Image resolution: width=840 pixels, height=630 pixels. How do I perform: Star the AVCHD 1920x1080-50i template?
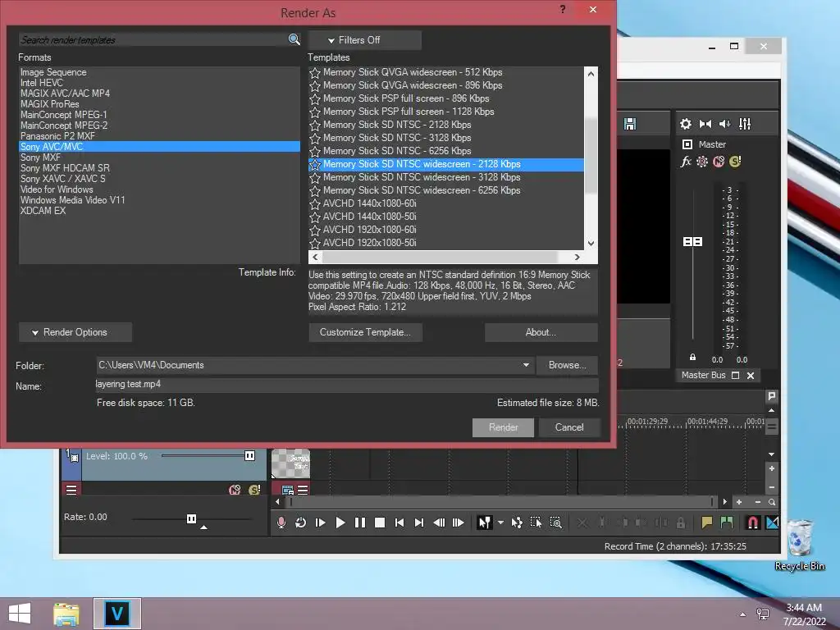pyautogui.click(x=315, y=243)
